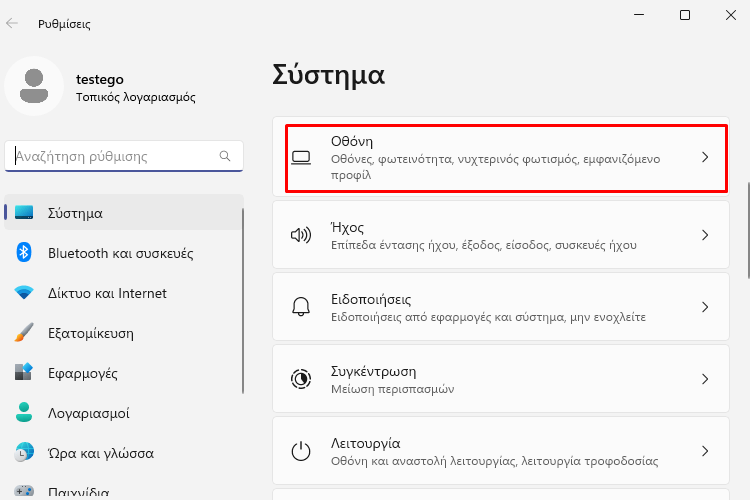Click the globe clock icon for Ώρα και γλώσσα
Screen dimensions: 750x500
(24, 452)
